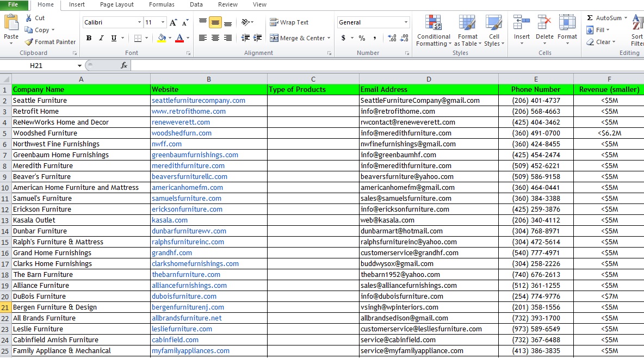Decrease indent in Alignment group
The image size is (644, 358).
click(x=245, y=38)
